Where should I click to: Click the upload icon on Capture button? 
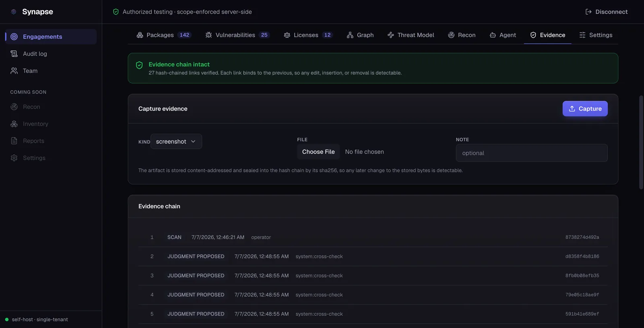(x=572, y=109)
